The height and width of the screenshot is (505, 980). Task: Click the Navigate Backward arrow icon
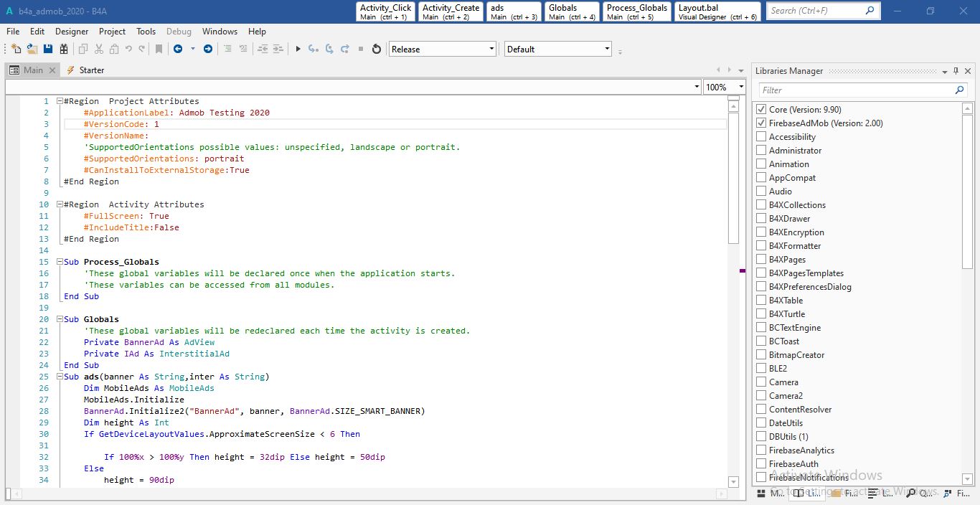coord(177,49)
